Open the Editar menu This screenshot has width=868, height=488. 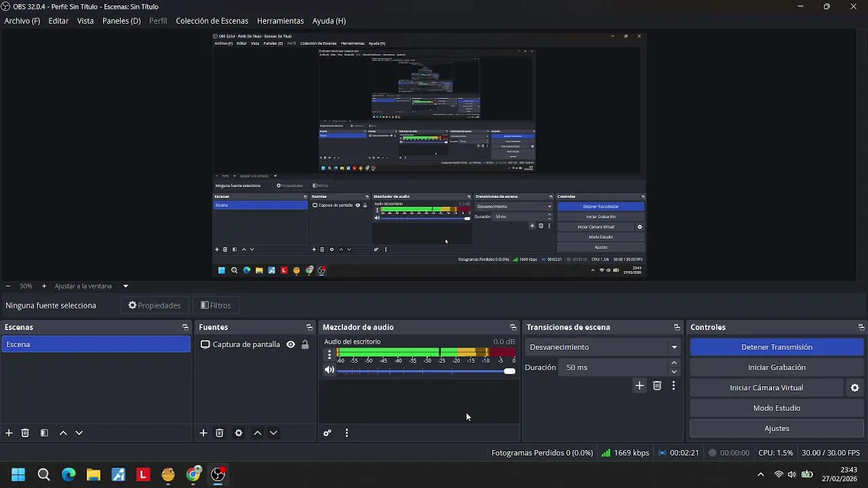pyautogui.click(x=58, y=21)
